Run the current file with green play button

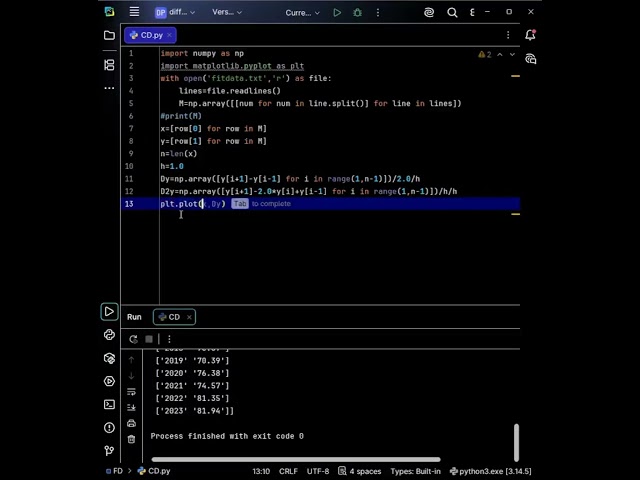click(x=337, y=13)
